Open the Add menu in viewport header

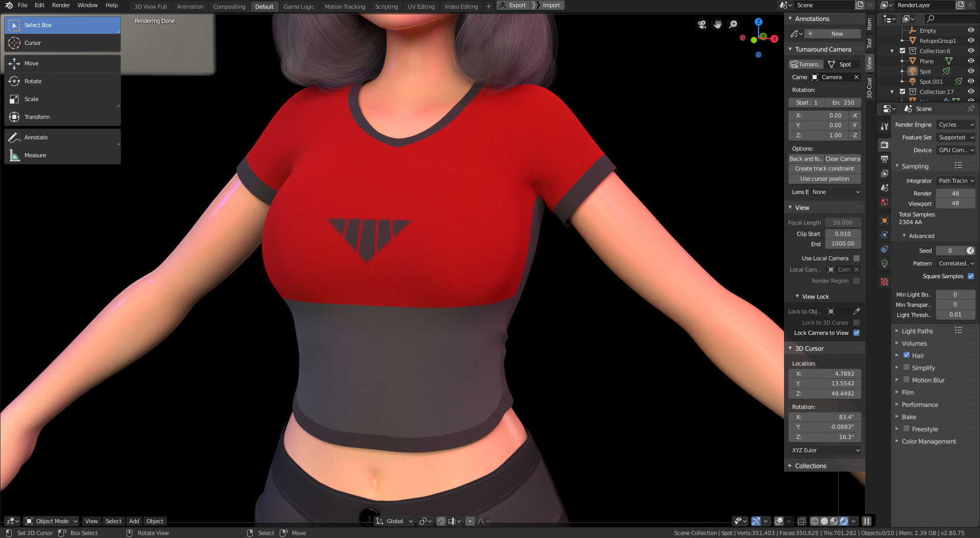coord(134,521)
